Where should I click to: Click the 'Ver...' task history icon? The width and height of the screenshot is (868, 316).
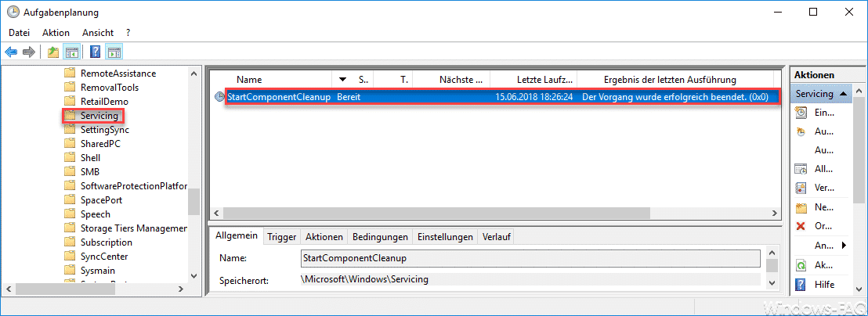(801, 188)
